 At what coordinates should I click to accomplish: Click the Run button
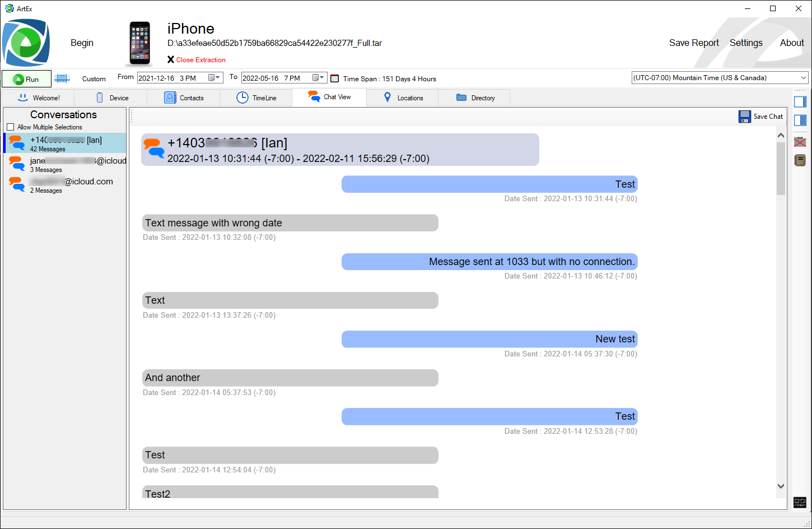tap(26, 79)
